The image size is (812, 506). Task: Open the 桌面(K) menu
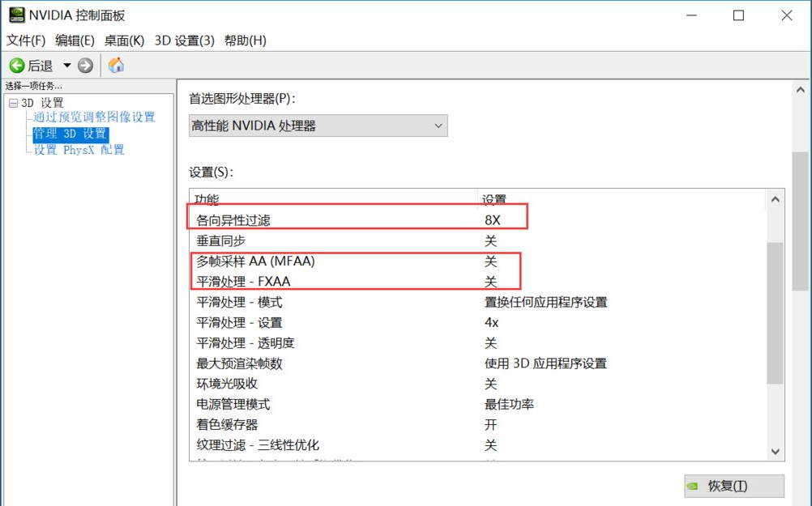[x=124, y=40]
